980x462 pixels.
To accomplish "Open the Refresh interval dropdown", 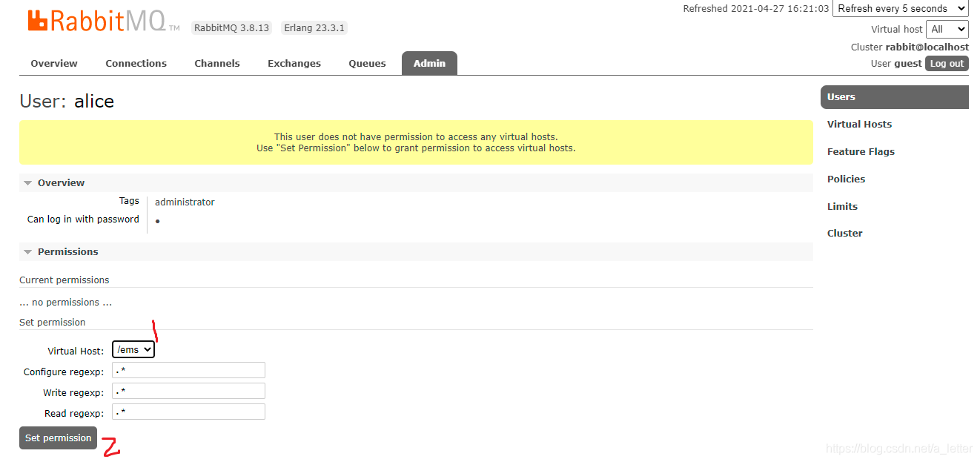I will pos(900,9).
